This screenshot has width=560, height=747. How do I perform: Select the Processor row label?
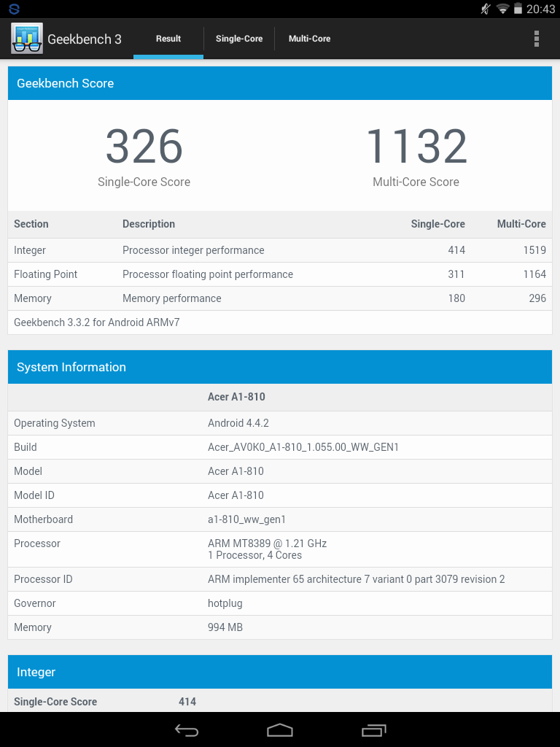click(x=36, y=543)
